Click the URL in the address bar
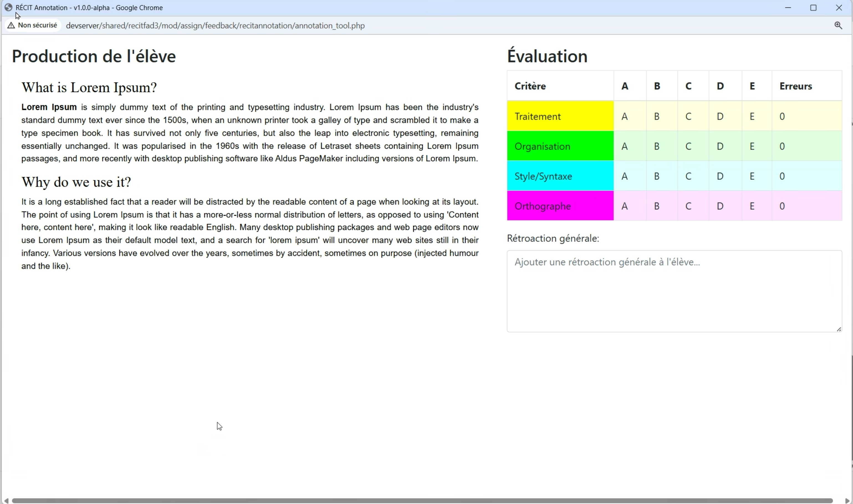 coord(215,26)
